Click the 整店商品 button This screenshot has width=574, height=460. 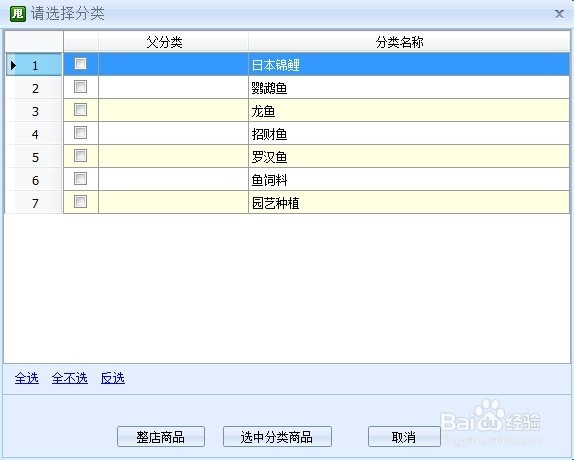pyautogui.click(x=161, y=437)
